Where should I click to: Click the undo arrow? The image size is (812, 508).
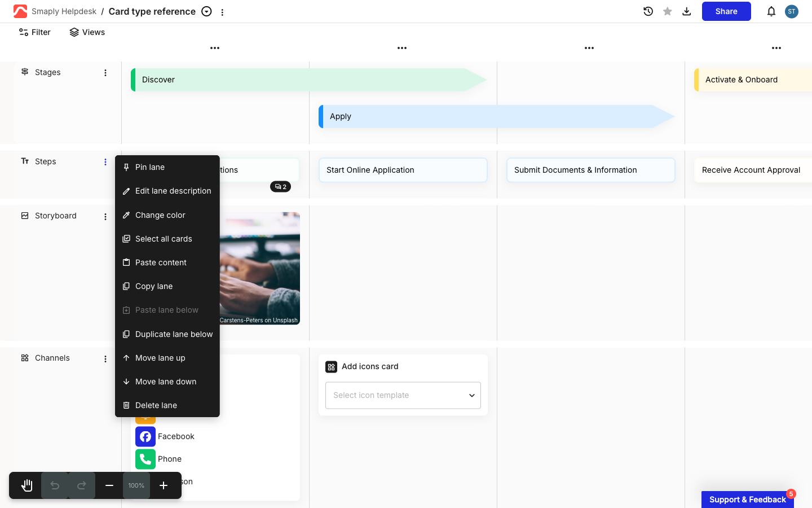pyautogui.click(x=55, y=485)
